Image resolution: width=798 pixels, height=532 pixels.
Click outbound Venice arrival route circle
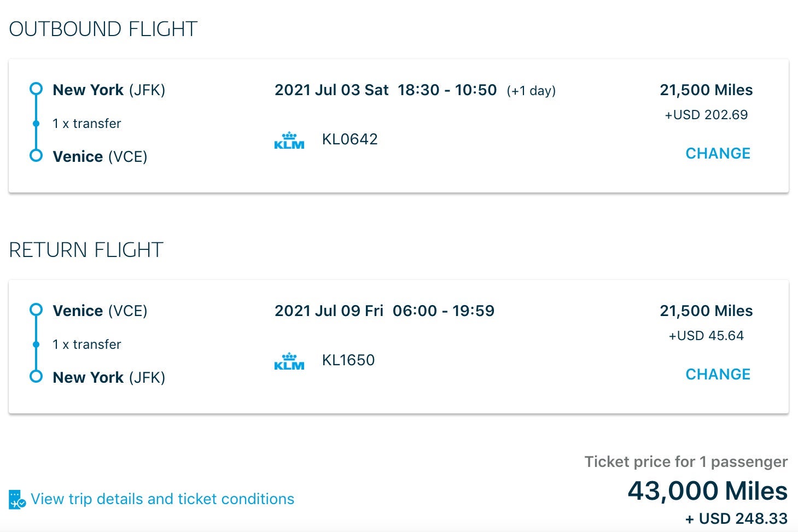tap(36, 156)
